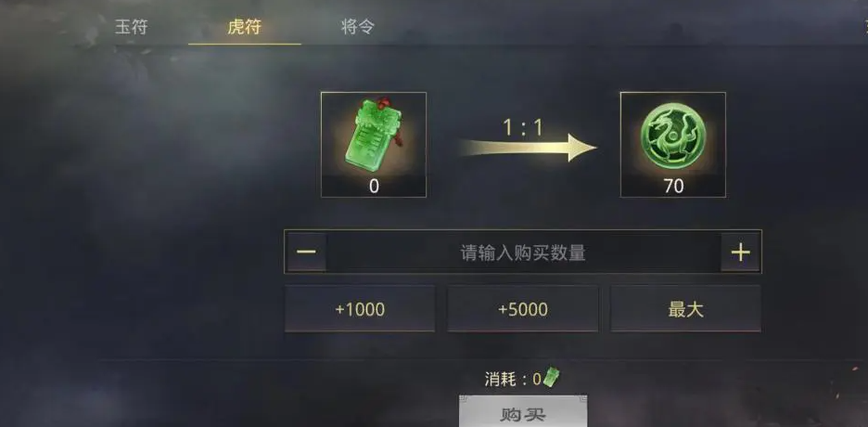Tap the tiger token count showing 70
868x427 pixels.
click(x=673, y=187)
